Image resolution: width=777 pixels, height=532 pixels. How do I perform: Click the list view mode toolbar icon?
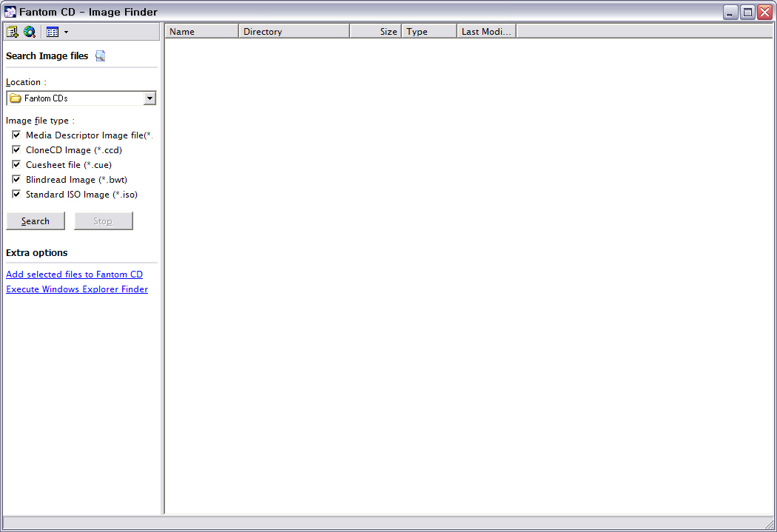(52, 32)
